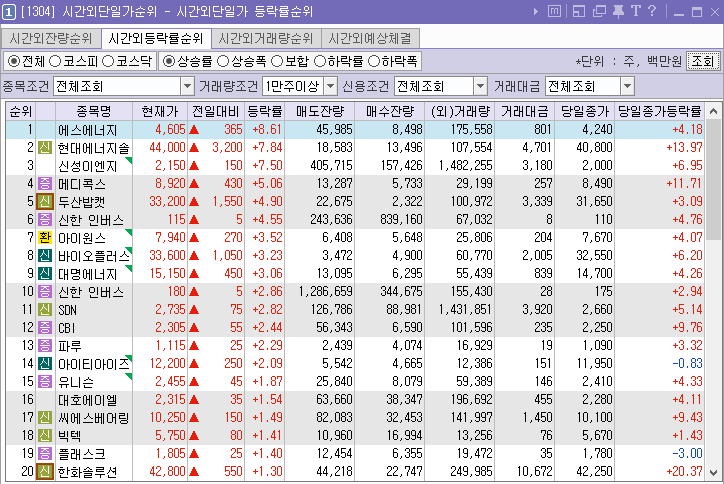The width and height of the screenshot is (724, 484).
Task: Select the 코스피 radio button
Action: [x=55, y=61]
